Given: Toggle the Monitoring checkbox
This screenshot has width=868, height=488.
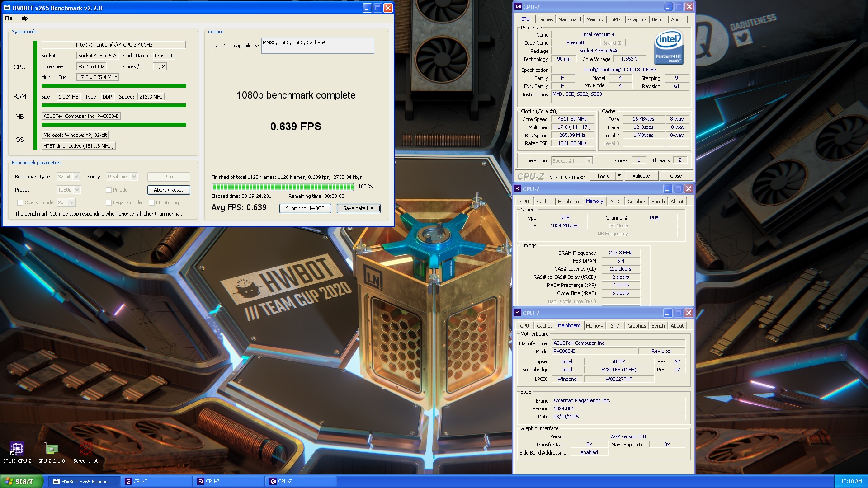Looking at the screenshot, I should click(x=152, y=202).
